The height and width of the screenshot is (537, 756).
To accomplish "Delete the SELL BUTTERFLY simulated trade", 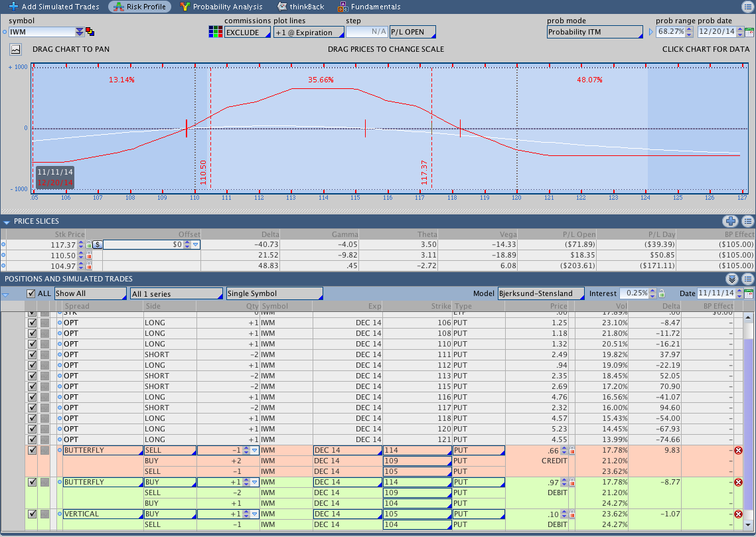I will pos(738,450).
